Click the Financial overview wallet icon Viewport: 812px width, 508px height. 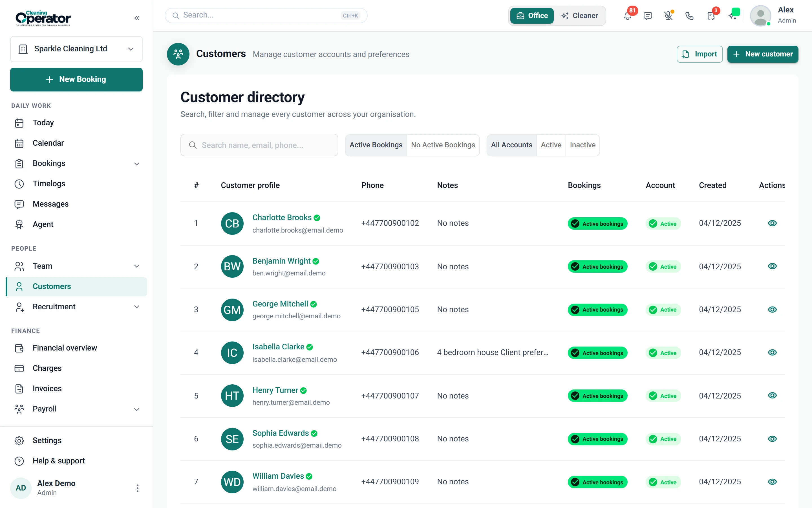[19, 348]
